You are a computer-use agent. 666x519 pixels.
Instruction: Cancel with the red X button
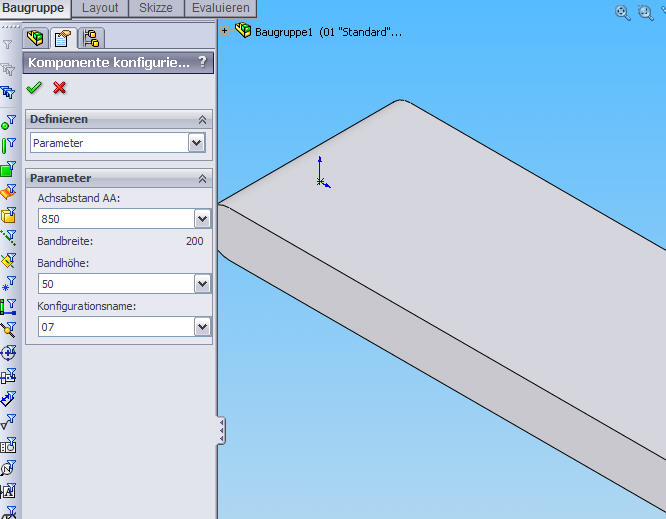click(59, 87)
